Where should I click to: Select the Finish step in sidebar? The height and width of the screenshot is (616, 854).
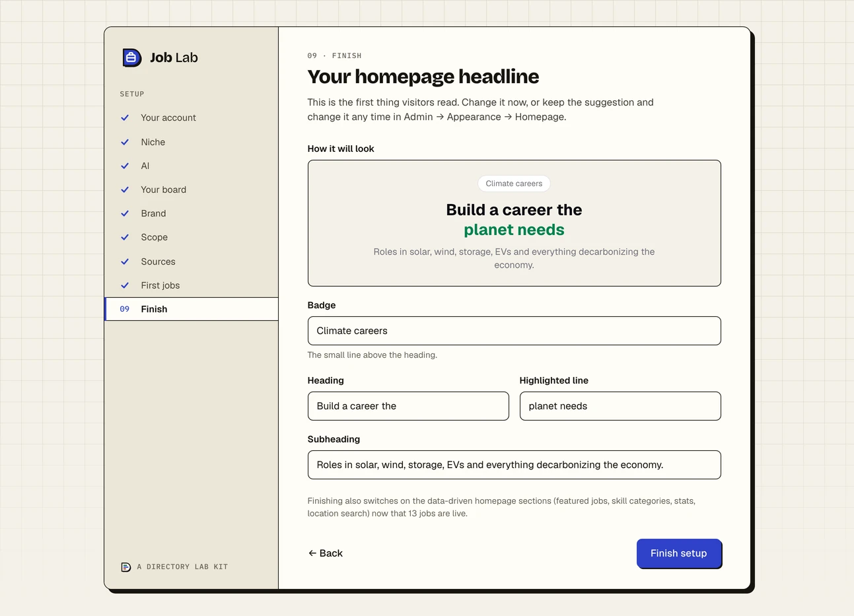coord(192,309)
